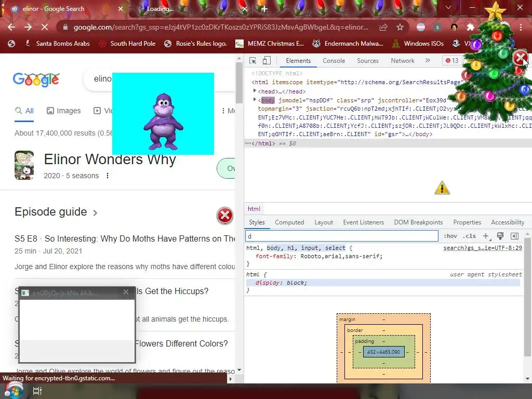Open a new tab with plus button
Image resolution: width=532 pixels, height=399 pixels.
click(x=264, y=9)
